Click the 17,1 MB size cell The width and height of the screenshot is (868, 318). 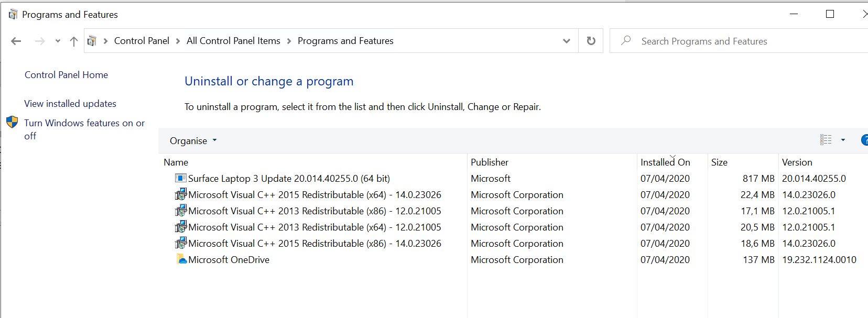click(757, 211)
